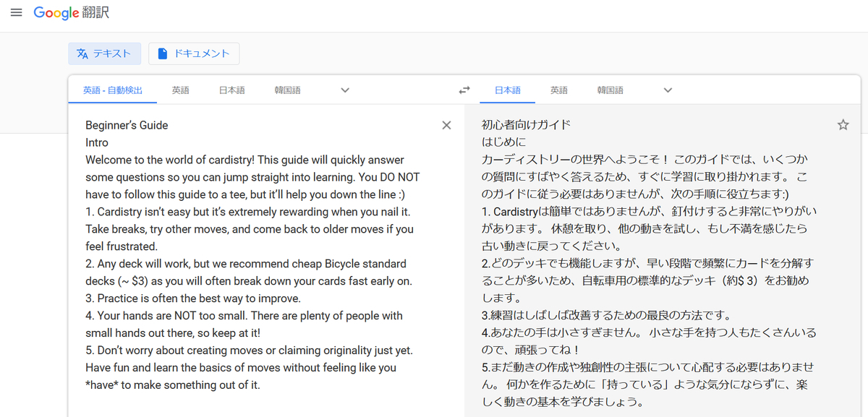Choose 日本語 as source language tab

232,90
